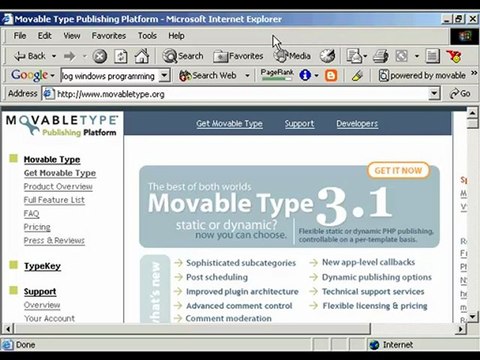Click the Movable Type logo
The height and width of the screenshot is (360, 480).
[x=62, y=125]
